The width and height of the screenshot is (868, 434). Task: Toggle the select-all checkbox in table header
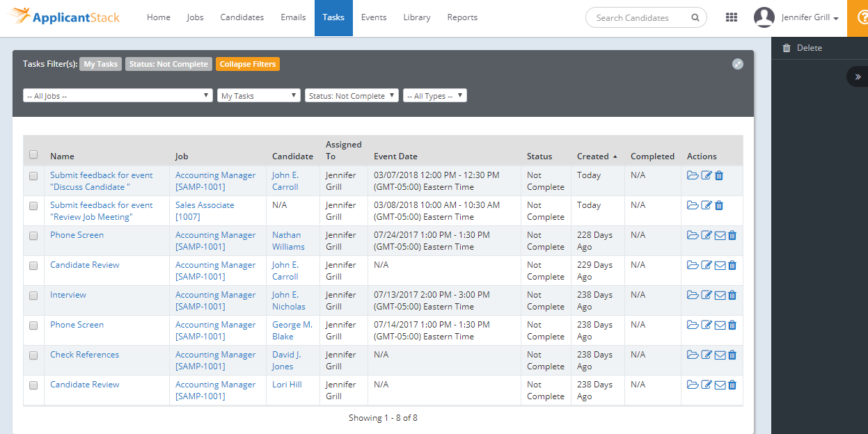tap(33, 155)
